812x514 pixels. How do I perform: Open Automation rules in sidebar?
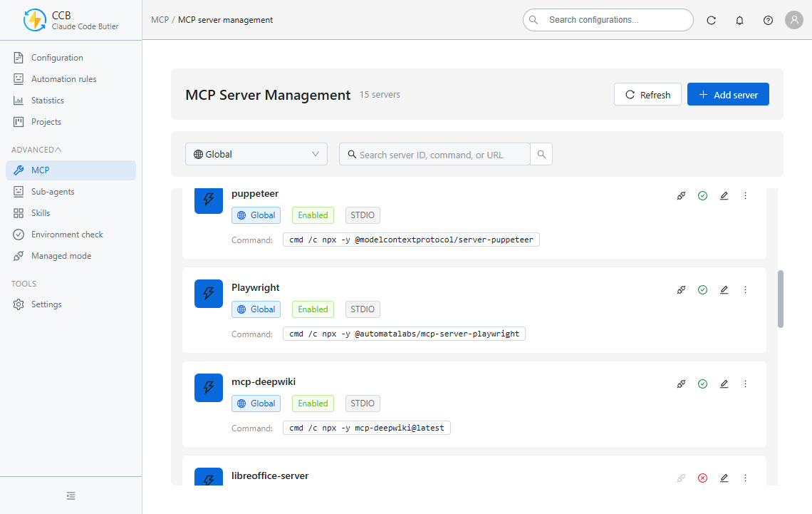[71, 78]
